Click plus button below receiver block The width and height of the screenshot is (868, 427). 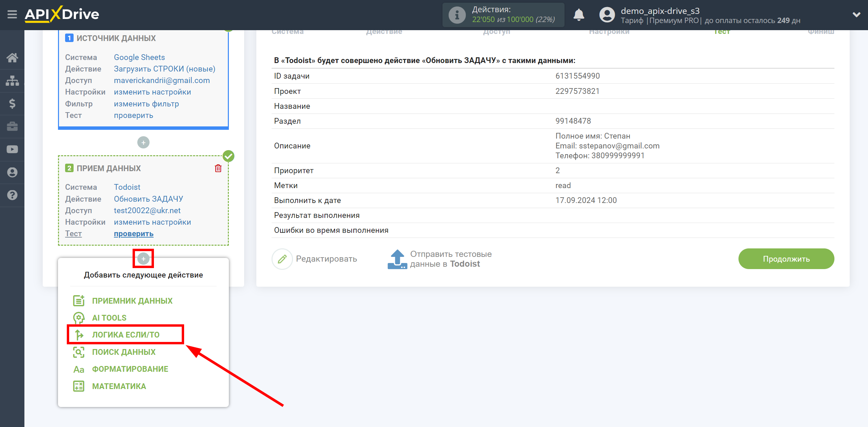(143, 259)
